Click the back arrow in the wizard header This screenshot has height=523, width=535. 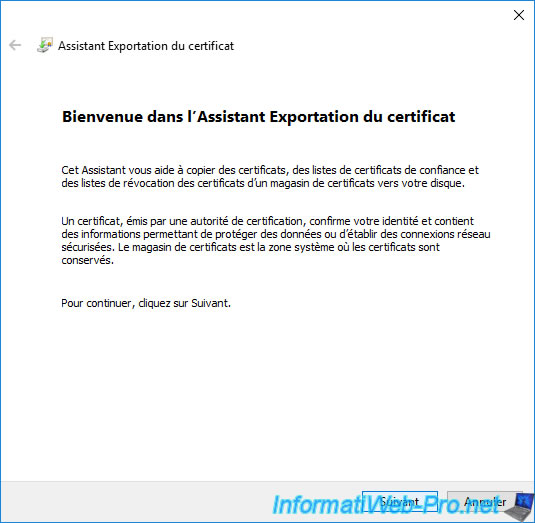(x=15, y=45)
